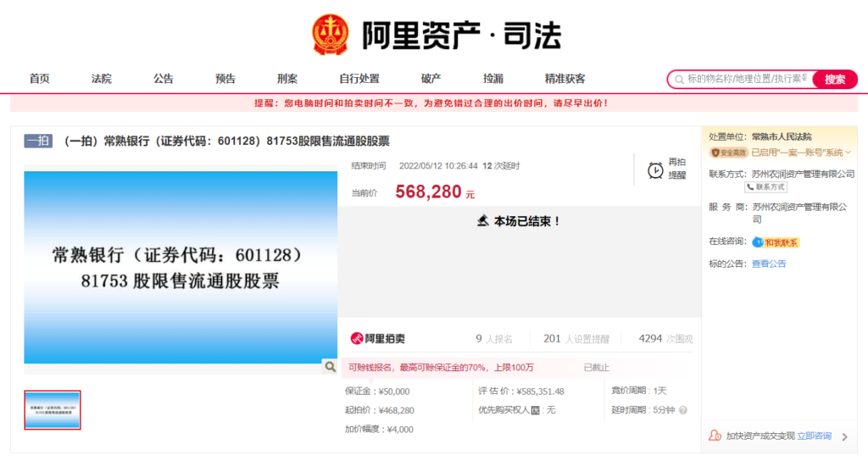Click the help icon beside 延时周期
The image size is (868, 461).
pos(682,410)
